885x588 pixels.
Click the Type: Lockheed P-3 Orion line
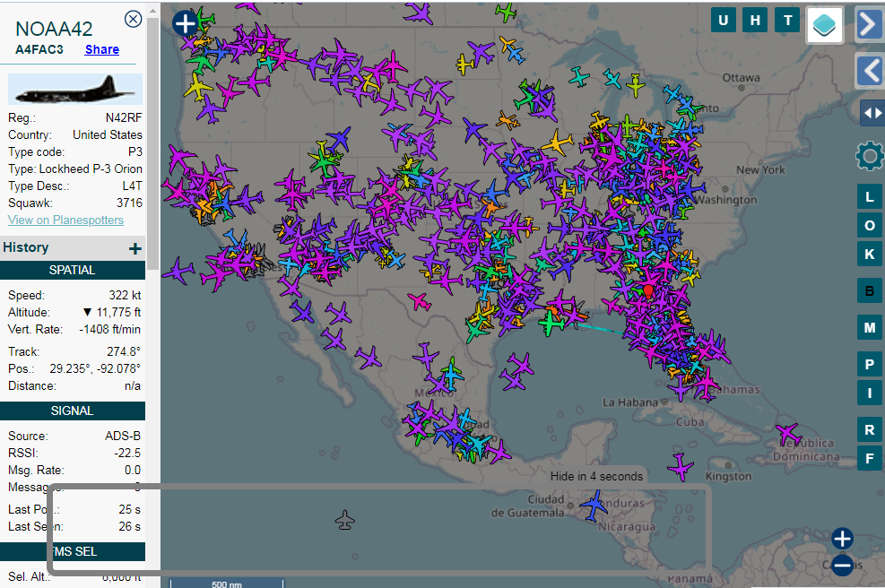pos(75,169)
